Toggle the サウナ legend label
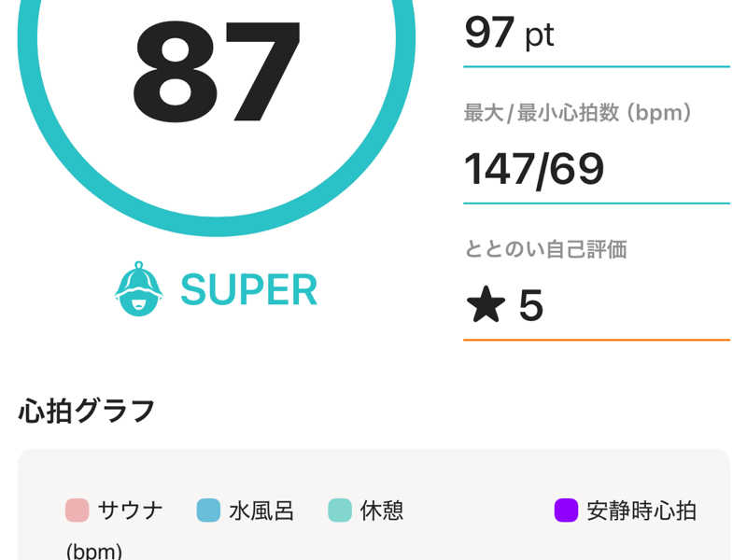The height and width of the screenshot is (560, 747). click(x=132, y=511)
